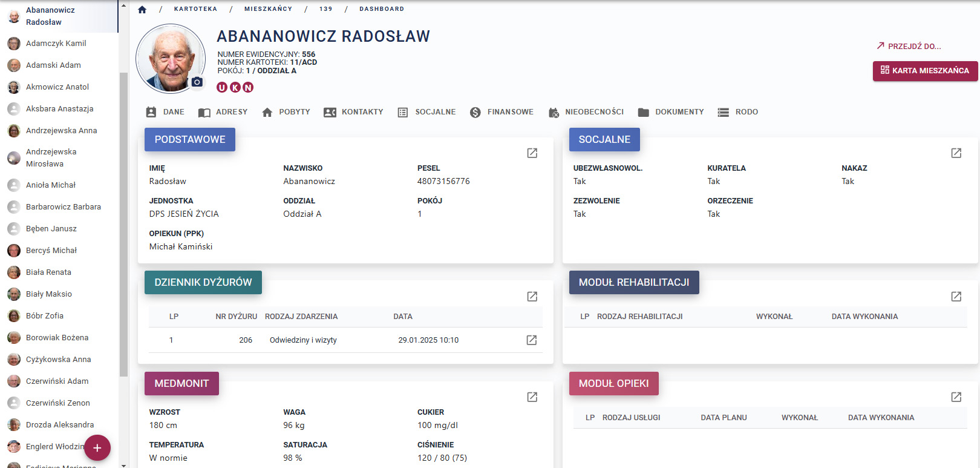Open the Odwiedziny i wizyty entry details
The image size is (980, 468).
(x=532, y=340)
